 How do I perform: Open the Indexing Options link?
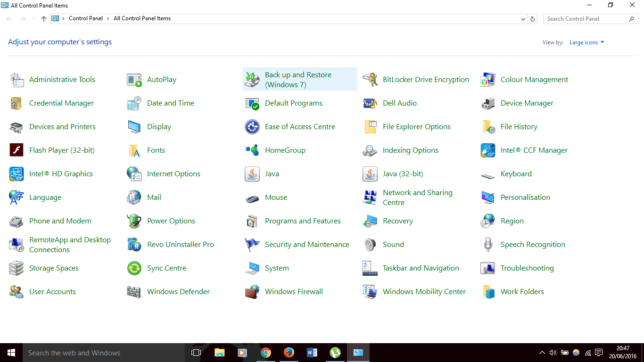pyautogui.click(x=411, y=150)
